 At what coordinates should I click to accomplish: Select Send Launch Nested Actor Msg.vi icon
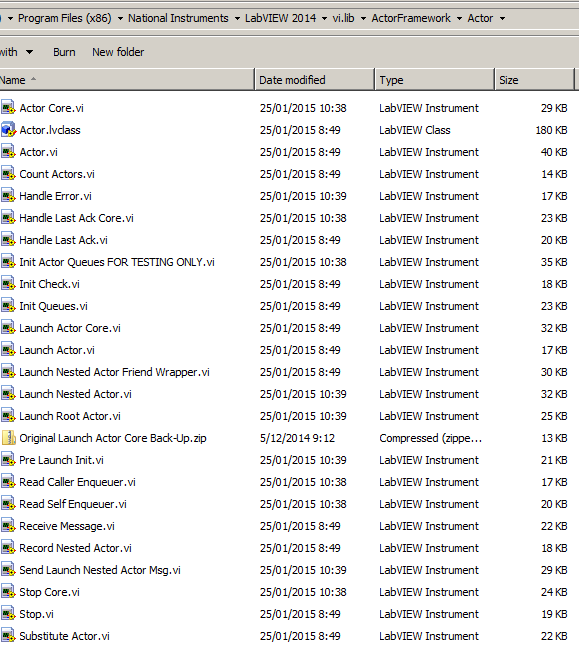coord(8,570)
